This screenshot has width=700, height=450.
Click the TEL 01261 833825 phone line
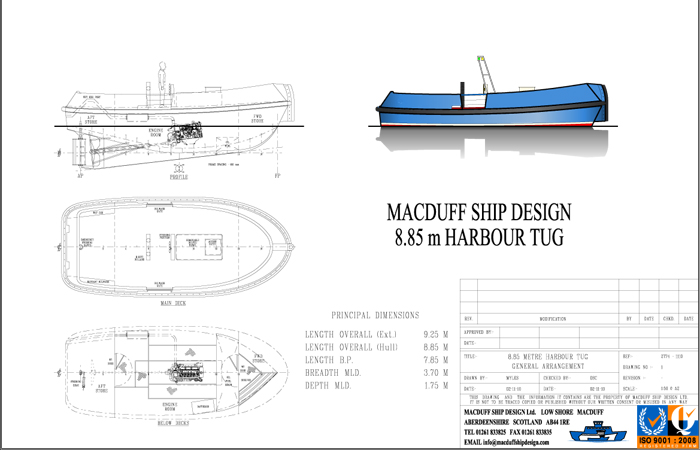(508, 433)
